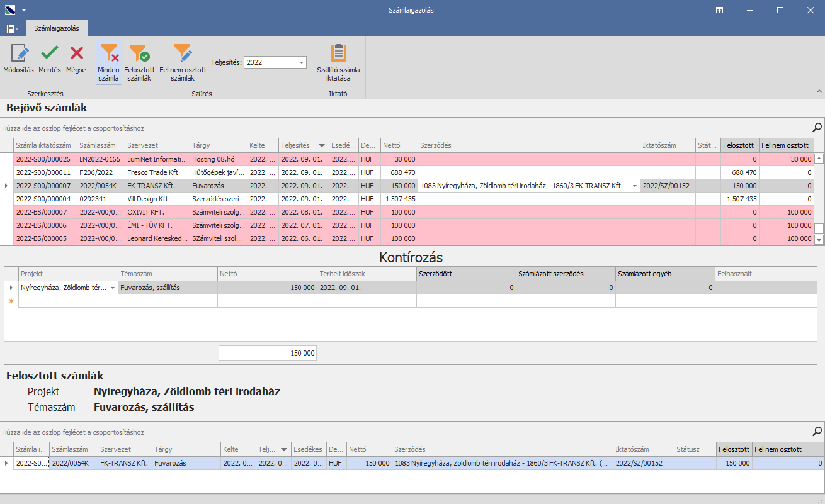Click the green Mentés checkmark icon
Image resolution: width=825 pixels, height=504 pixels.
point(50,53)
